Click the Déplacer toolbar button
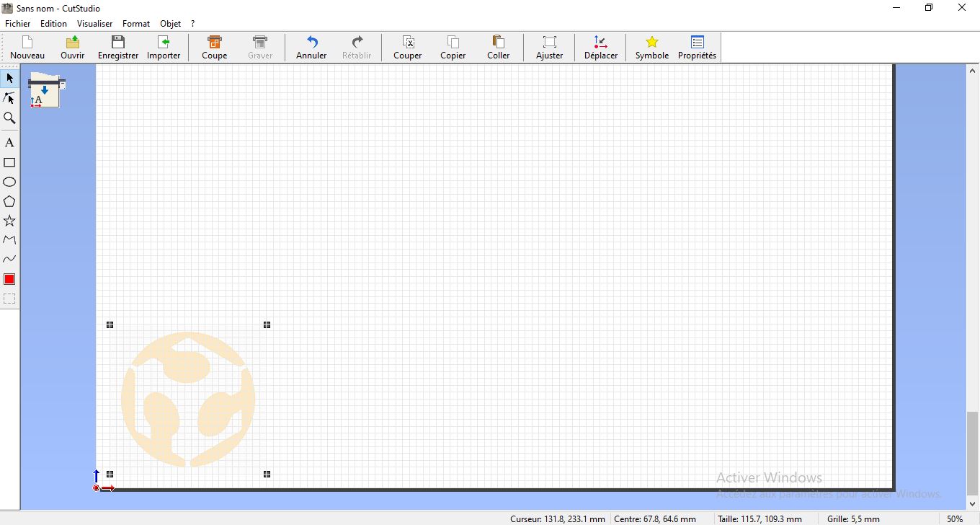The width and height of the screenshot is (980, 525). click(601, 48)
